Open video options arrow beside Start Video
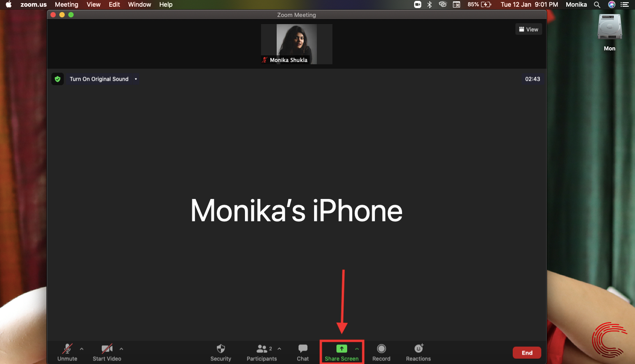This screenshot has width=635, height=364. click(x=121, y=349)
